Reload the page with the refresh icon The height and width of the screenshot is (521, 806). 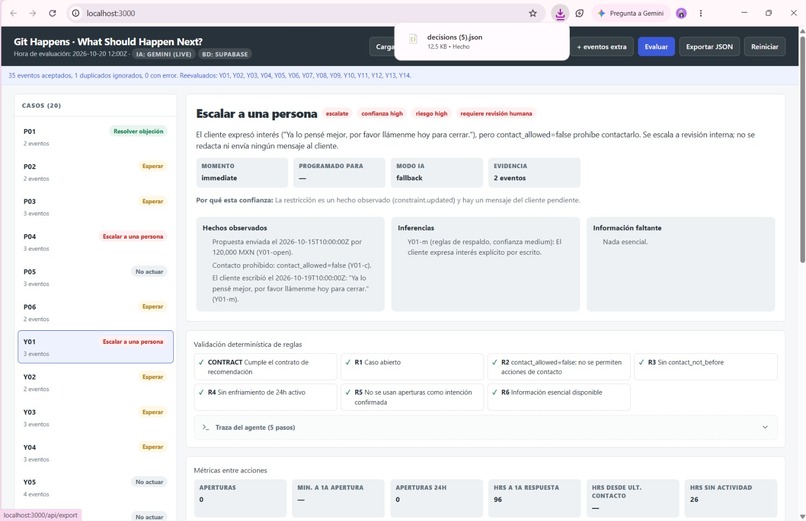(52, 13)
